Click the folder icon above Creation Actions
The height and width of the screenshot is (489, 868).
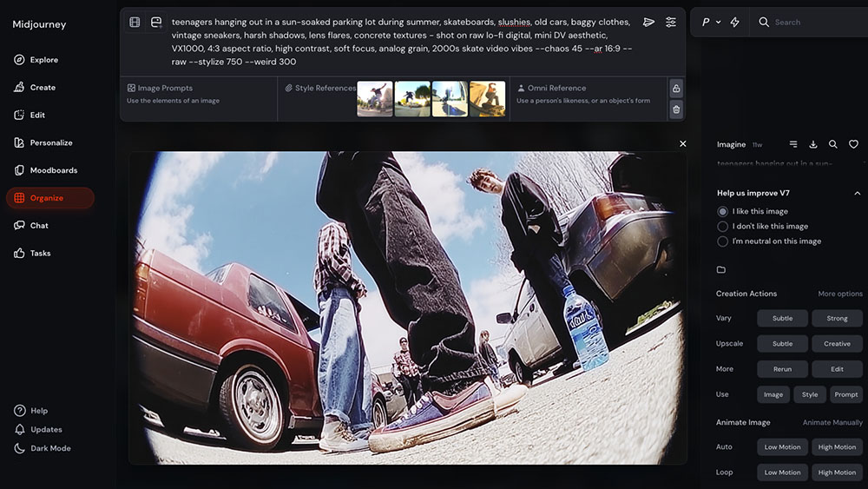[x=721, y=270]
